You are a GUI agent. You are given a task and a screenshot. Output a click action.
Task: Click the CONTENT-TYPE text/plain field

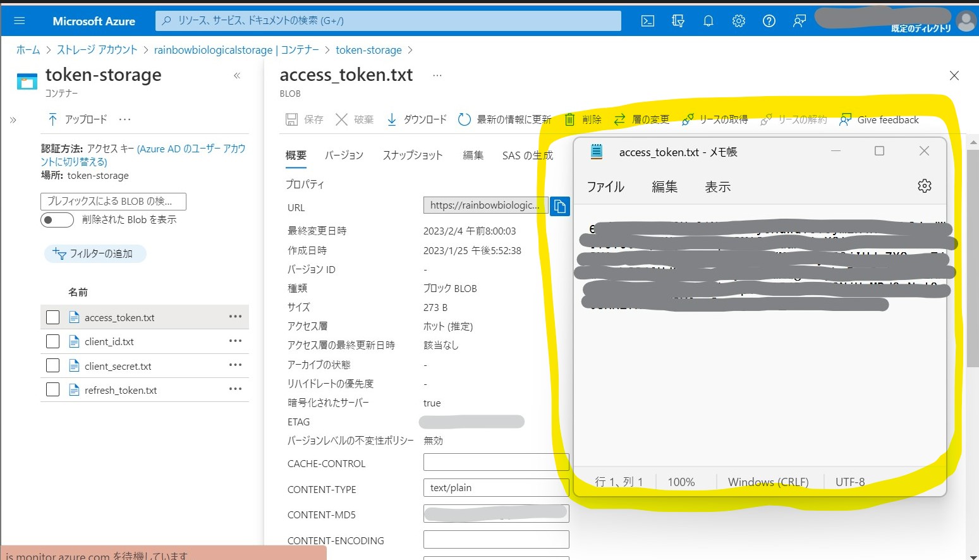[496, 488]
